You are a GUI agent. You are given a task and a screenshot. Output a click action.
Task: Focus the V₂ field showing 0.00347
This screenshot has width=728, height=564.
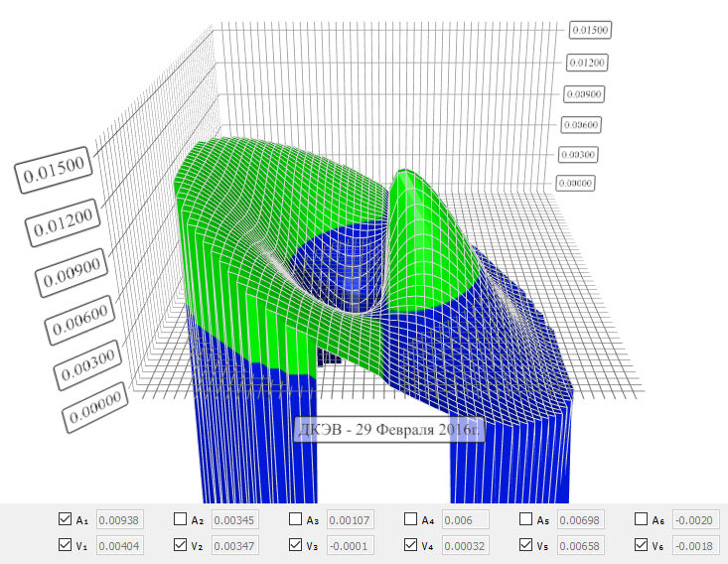[235, 545]
